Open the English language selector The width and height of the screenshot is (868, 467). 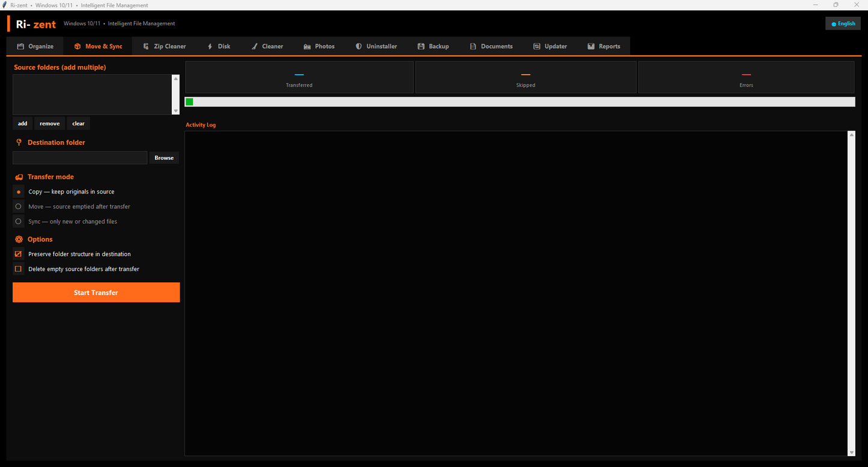click(x=843, y=23)
